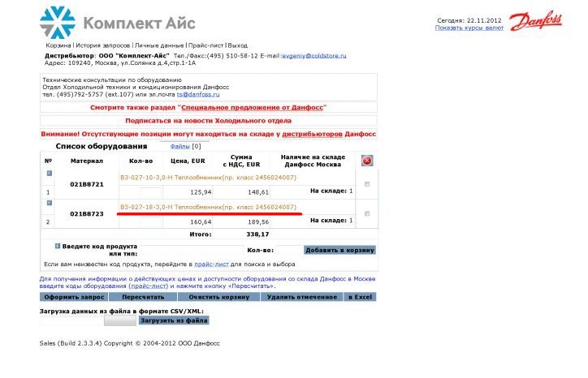The width and height of the screenshot is (588, 378).
Task: Click прайс-лист link in the search hint
Action: 211,264
